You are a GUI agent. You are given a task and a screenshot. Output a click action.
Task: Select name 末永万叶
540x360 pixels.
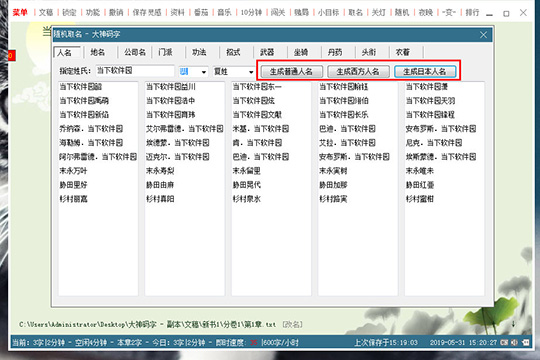point(73,171)
